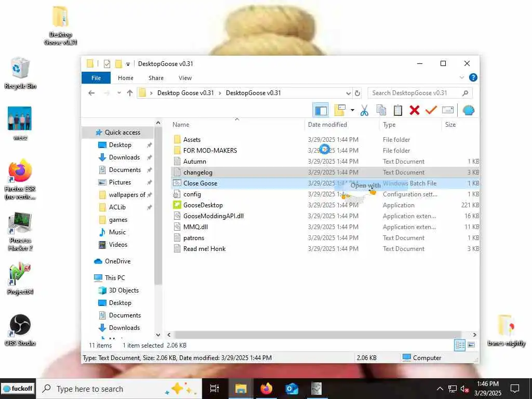Select Quick access in navigation pane
The height and width of the screenshot is (399, 532).
(118, 132)
